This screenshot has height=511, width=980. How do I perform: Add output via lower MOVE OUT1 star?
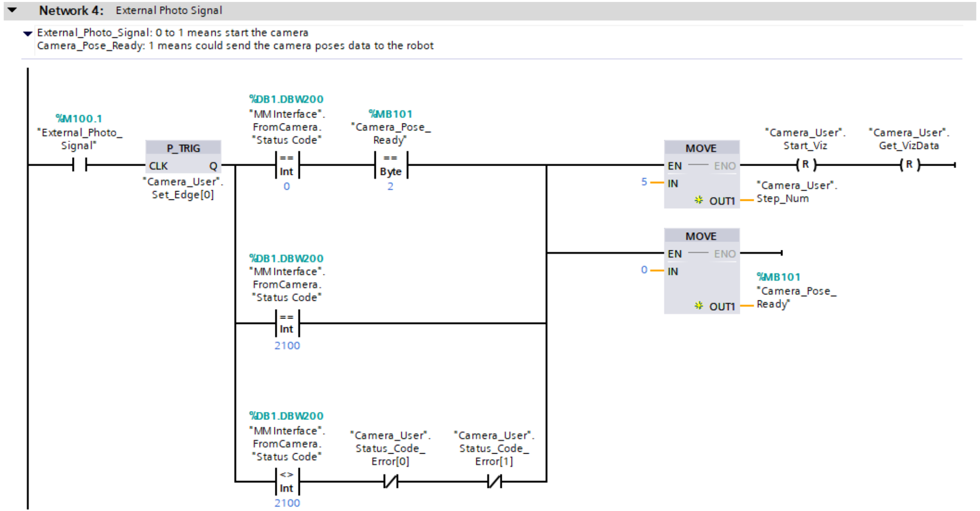tap(699, 306)
